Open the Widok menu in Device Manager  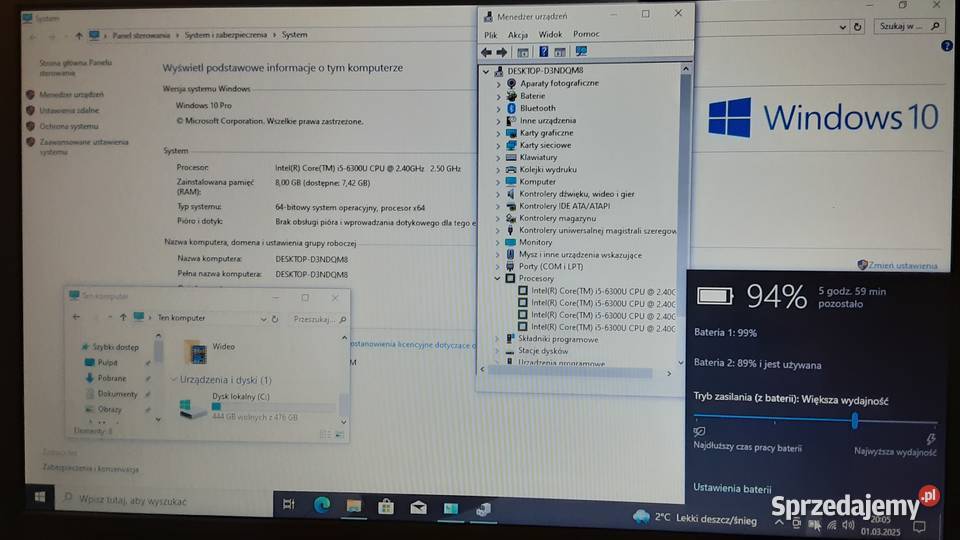point(550,34)
